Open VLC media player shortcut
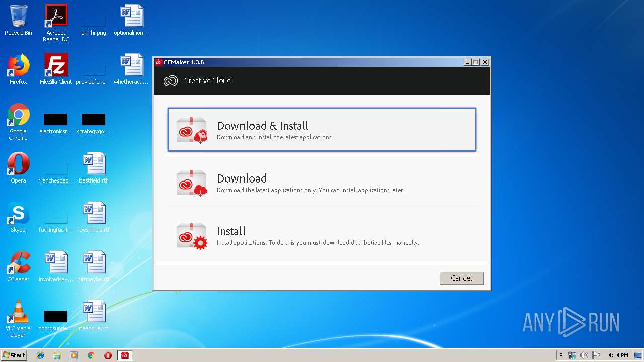Image resolution: width=644 pixels, height=362 pixels. 18,319
